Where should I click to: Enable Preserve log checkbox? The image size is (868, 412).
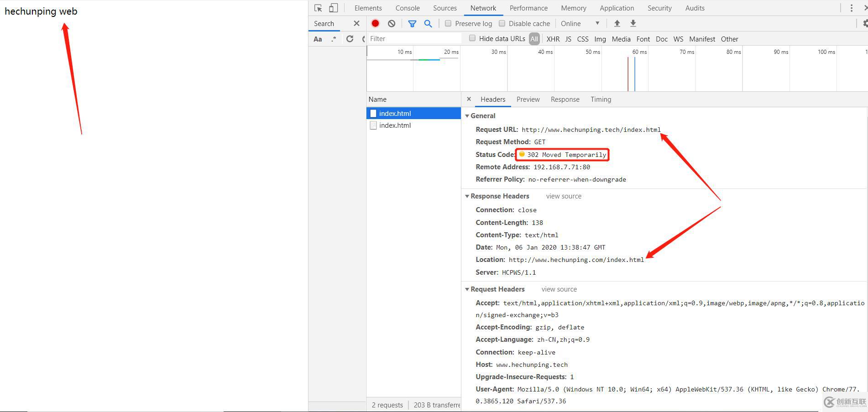point(448,23)
